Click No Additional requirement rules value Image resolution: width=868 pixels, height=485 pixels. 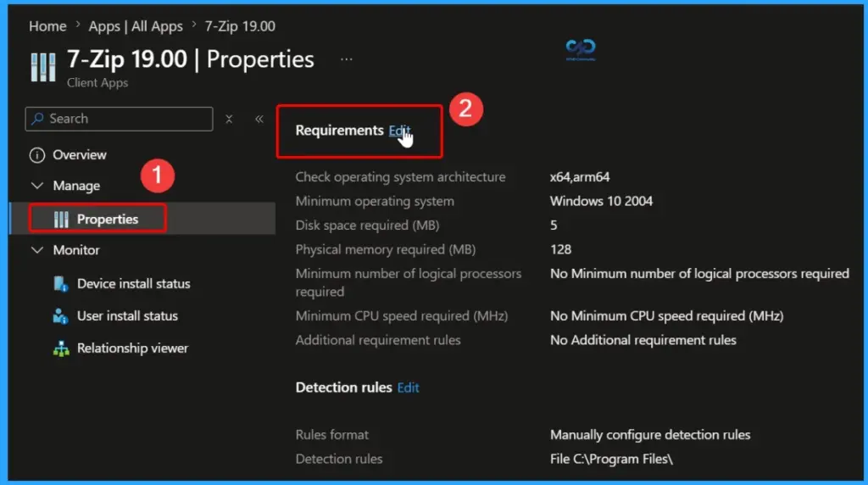point(643,341)
